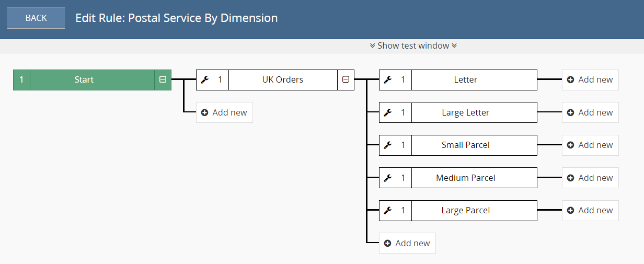Collapse the UK Orders node branch
The width and height of the screenshot is (644, 264).
point(346,80)
